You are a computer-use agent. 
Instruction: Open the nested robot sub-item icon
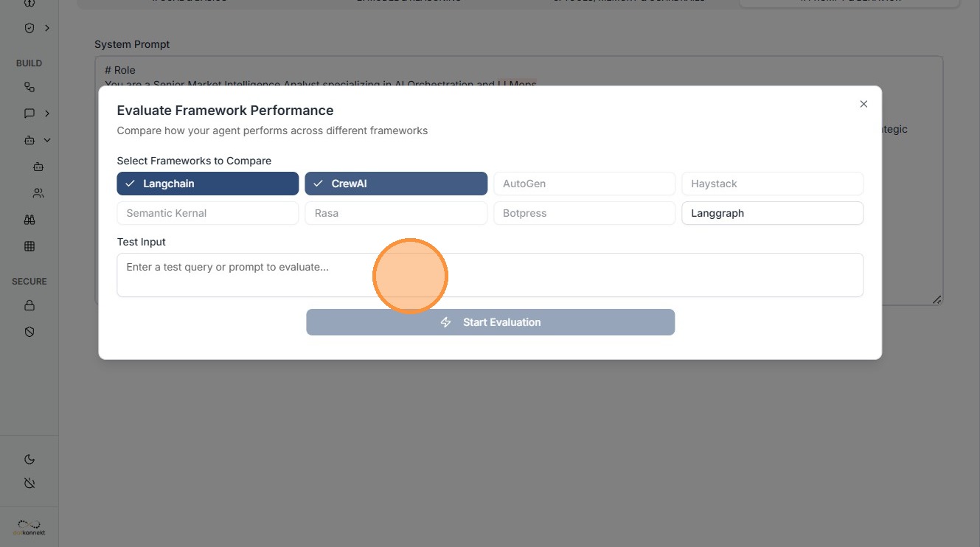pyautogui.click(x=38, y=167)
